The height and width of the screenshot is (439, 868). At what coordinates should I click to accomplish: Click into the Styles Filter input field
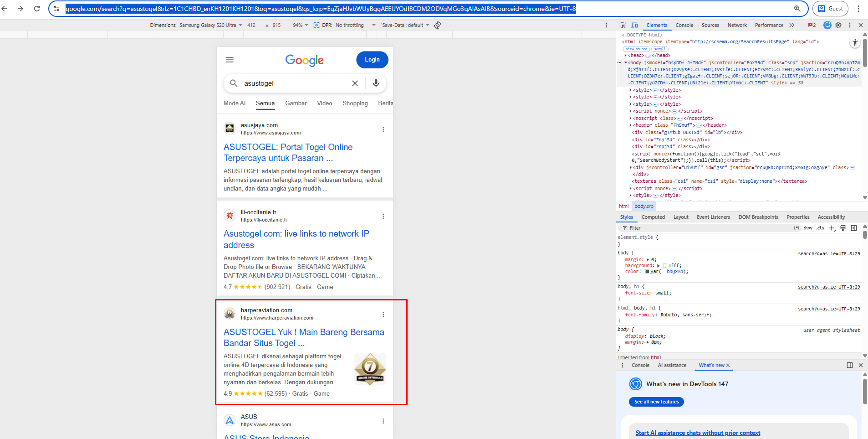(x=706, y=228)
